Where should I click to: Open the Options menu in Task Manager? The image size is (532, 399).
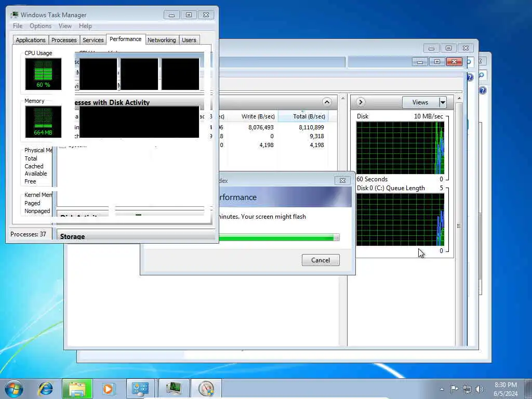[41, 26]
